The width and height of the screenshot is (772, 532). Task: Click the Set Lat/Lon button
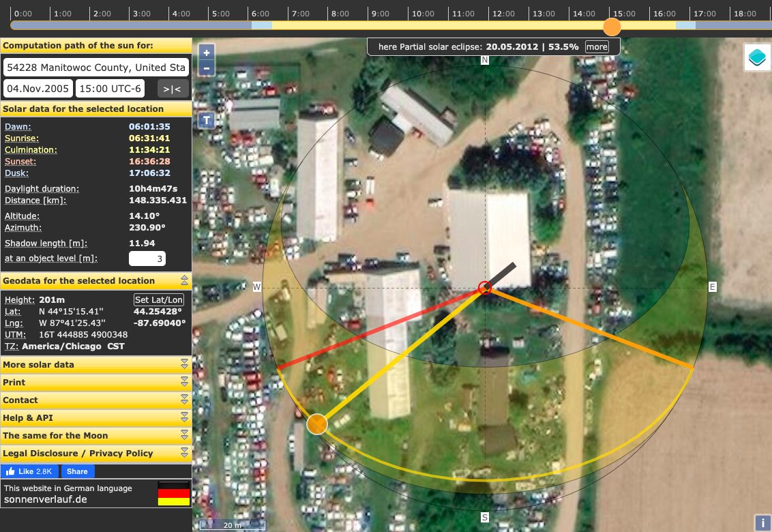point(158,299)
